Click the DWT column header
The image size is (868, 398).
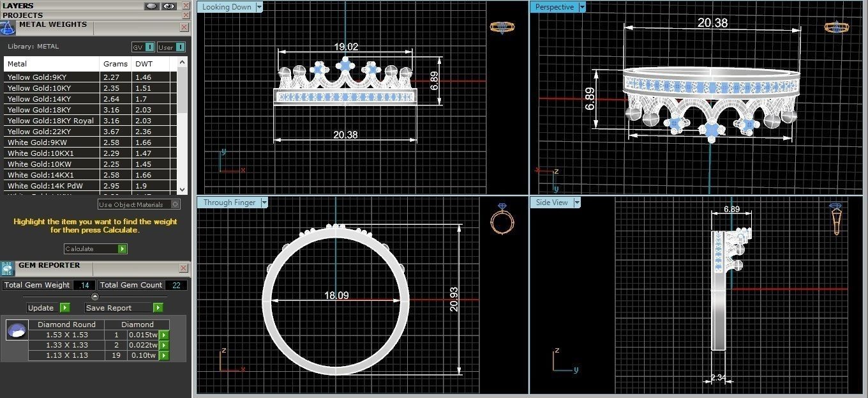click(151, 64)
